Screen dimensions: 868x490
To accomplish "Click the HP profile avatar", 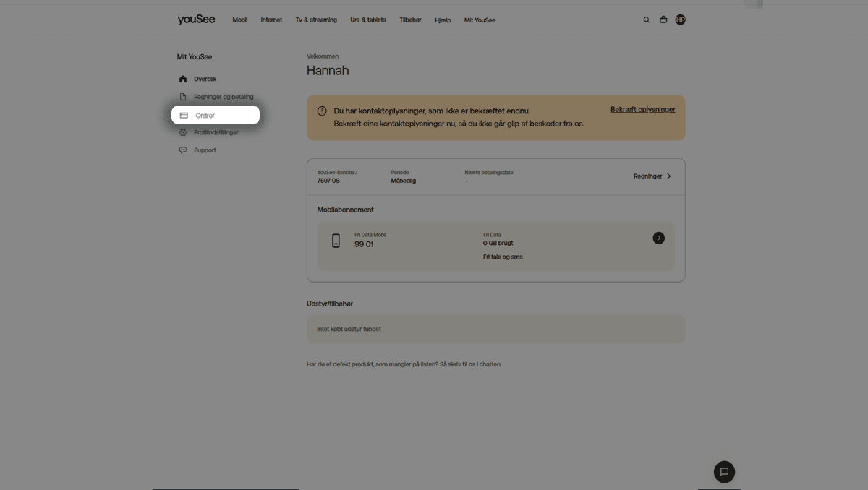I will tap(680, 20).
